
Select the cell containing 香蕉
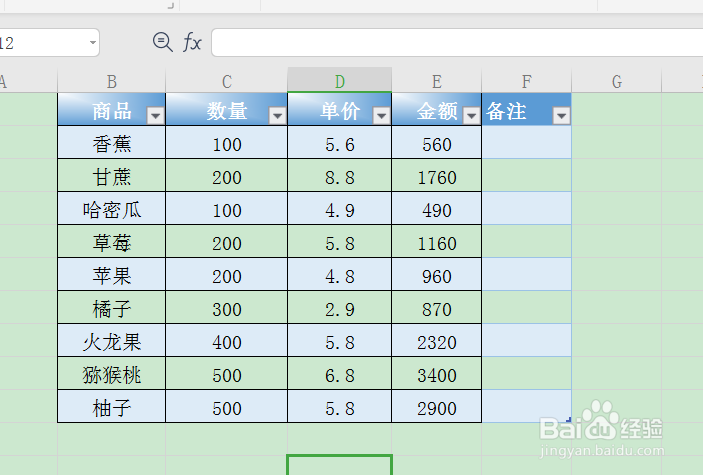(112, 142)
